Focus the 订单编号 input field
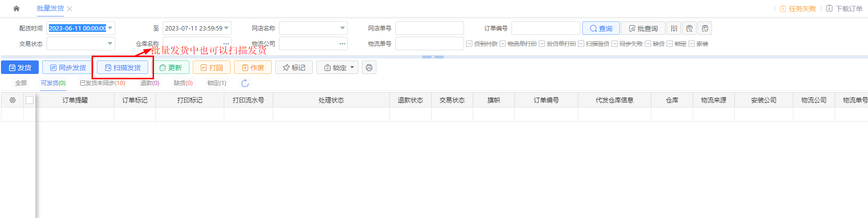The width and height of the screenshot is (868, 218). (x=546, y=29)
